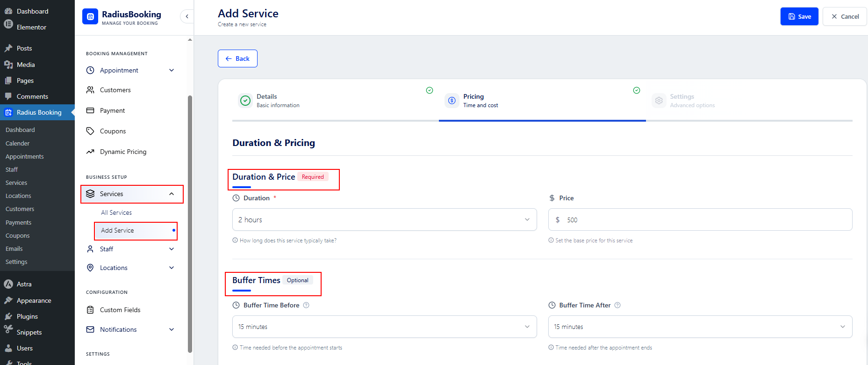This screenshot has height=365, width=868.
Task: Expand the Staff menu chevron
Action: [172, 249]
